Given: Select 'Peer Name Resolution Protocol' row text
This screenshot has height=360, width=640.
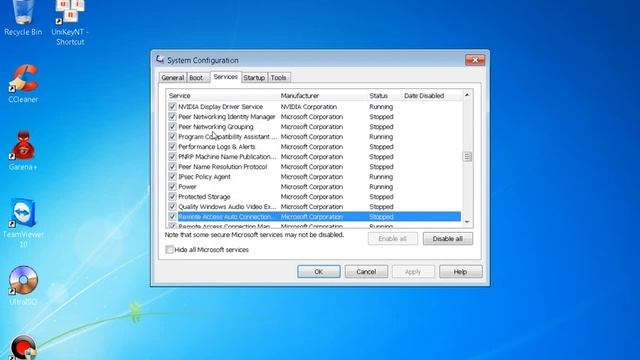Looking at the screenshot, I should (x=222, y=167).
